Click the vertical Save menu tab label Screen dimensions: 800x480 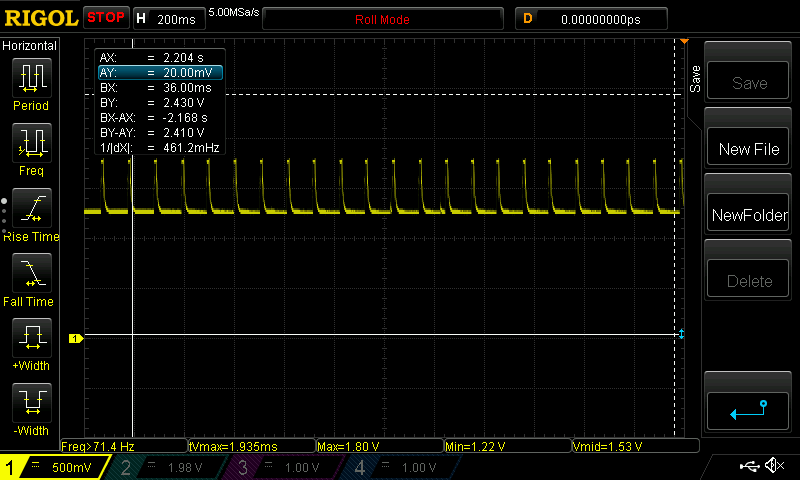pyautogui.click(x=695, y=79)
